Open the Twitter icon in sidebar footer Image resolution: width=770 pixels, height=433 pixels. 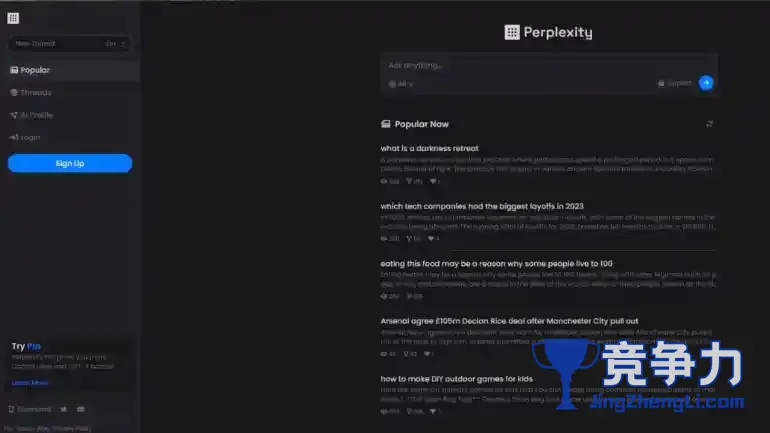[x=64, y=409]
